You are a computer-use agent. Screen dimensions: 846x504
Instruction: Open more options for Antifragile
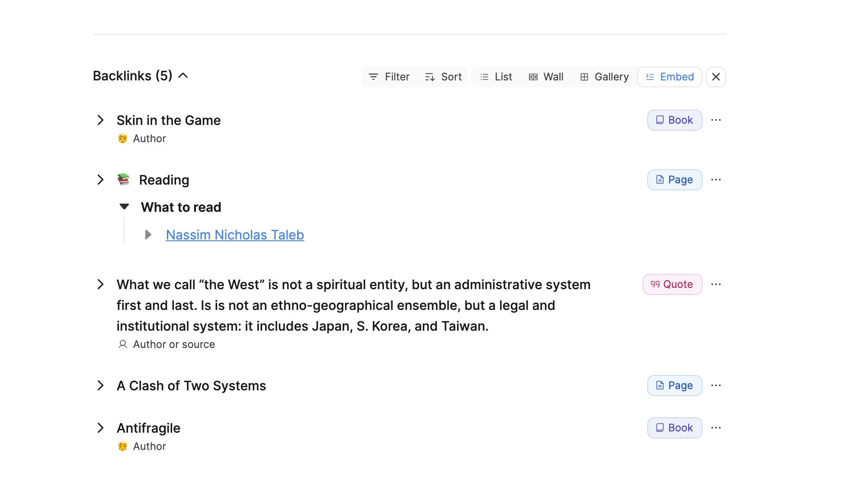[716, 428]
